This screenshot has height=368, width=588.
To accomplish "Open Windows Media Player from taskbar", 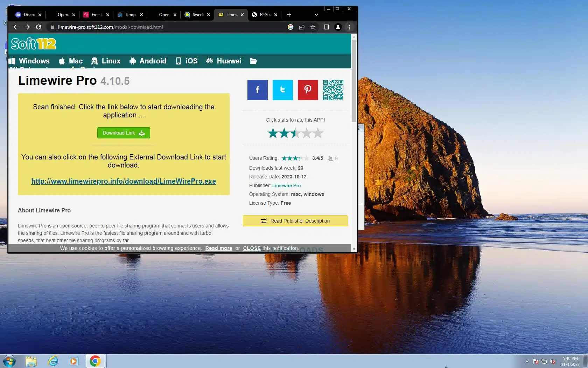I will click(x=74, y=361).
